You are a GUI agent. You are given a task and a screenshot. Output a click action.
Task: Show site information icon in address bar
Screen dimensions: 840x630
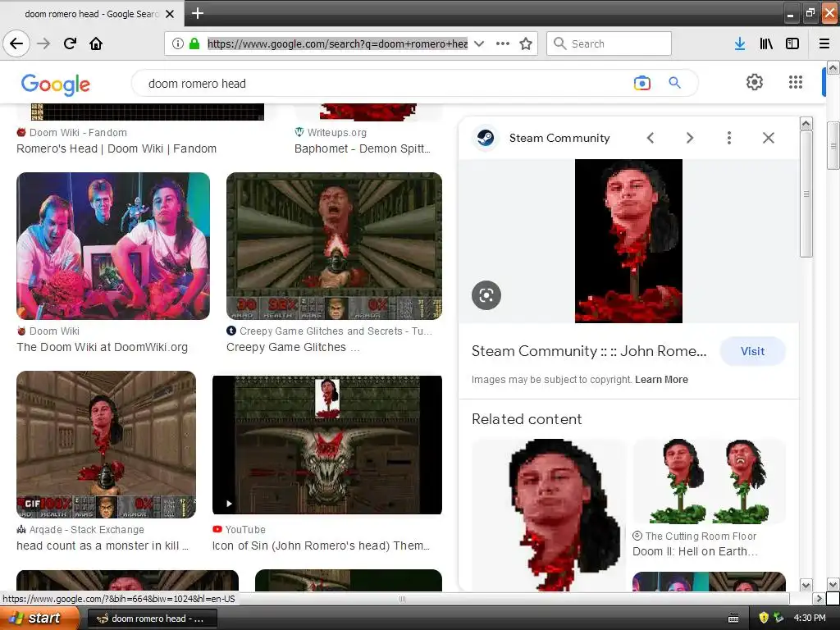tap(178, 43)
